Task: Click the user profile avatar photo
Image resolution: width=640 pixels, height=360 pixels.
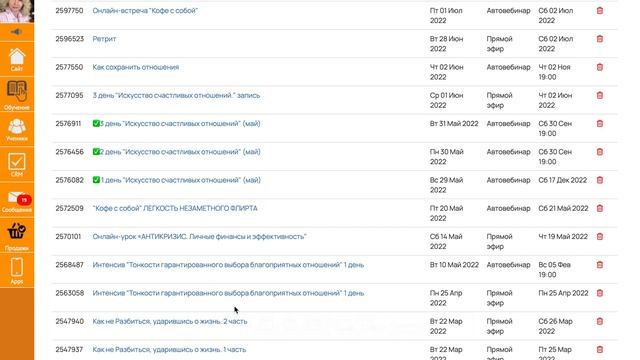Action: [x=17, y=11]
